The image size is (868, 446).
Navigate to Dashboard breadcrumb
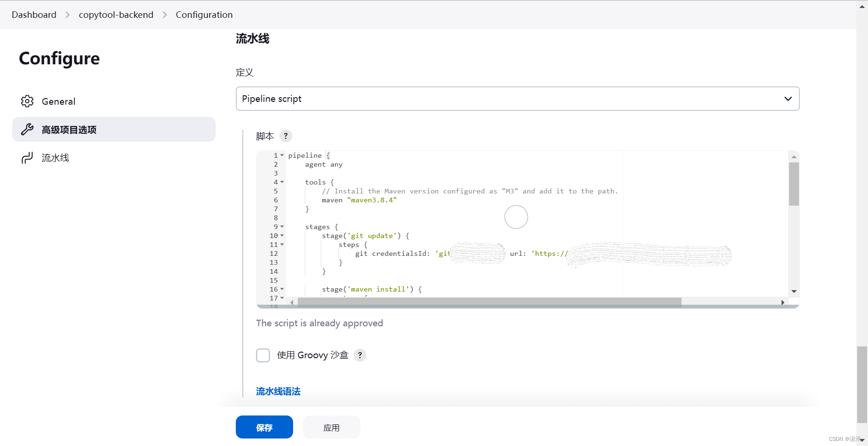point(34,15)
